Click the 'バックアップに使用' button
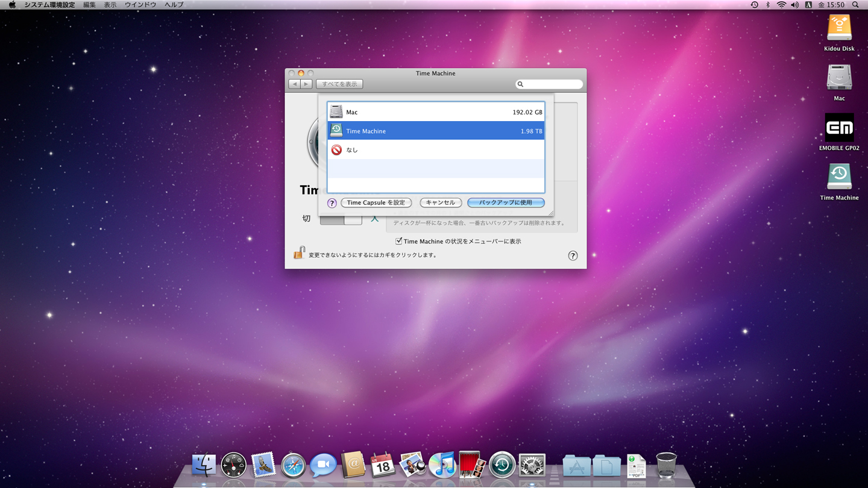 (x=506, y=202)
